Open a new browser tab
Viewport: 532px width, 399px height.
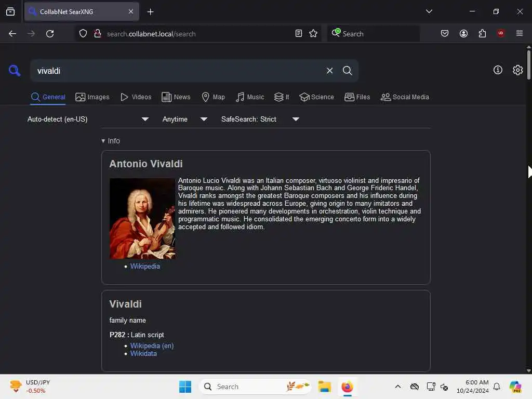(150, 12)
